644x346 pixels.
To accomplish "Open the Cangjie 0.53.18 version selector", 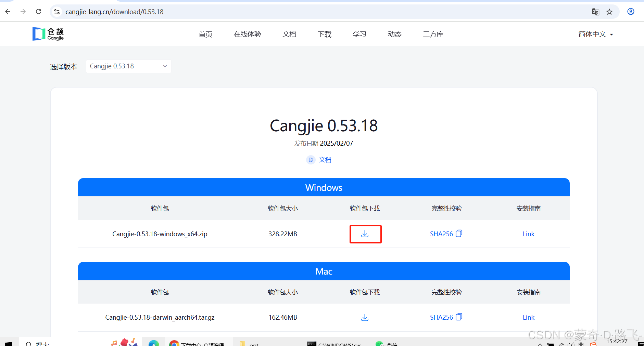I will (x=128, y=66).
